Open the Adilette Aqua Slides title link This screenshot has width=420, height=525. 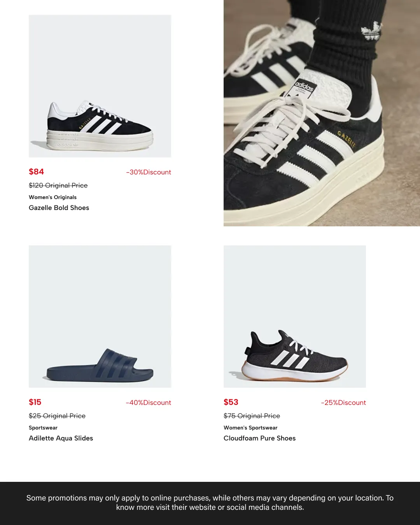61,438
